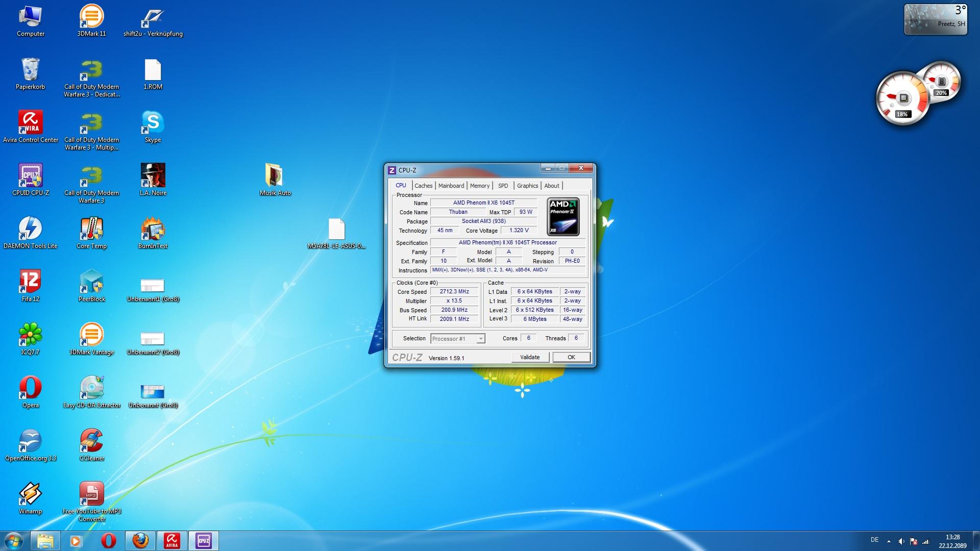Select the ICQ7.7 desktop icon
This screenshot has width=980, height=551.
(x=31, y=339)
